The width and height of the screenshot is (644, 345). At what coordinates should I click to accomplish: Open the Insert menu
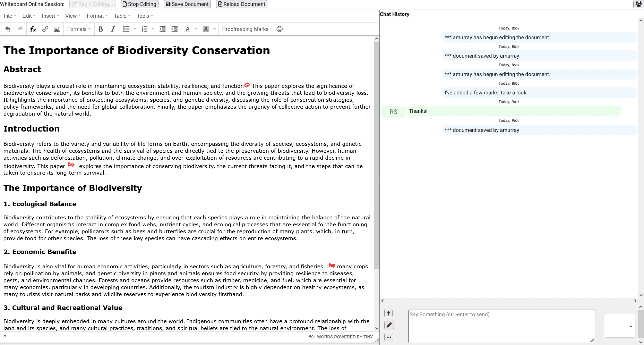[x=50, y=16]
